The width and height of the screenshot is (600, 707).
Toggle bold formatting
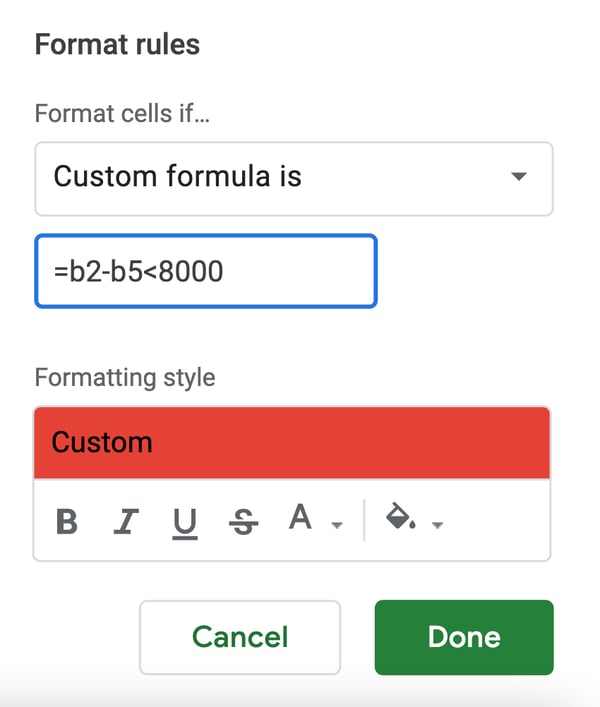point(67,522)
